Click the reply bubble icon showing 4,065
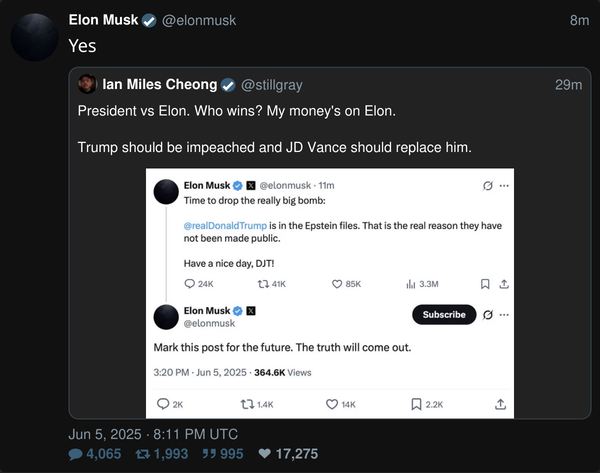 pyautogui.click(x=75, y=454)
